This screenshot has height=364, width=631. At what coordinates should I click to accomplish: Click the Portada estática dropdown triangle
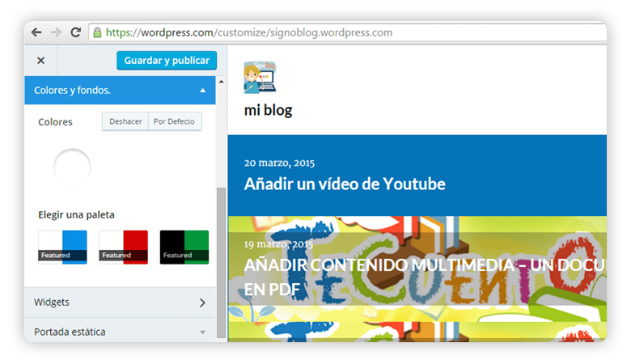point(203,332)
